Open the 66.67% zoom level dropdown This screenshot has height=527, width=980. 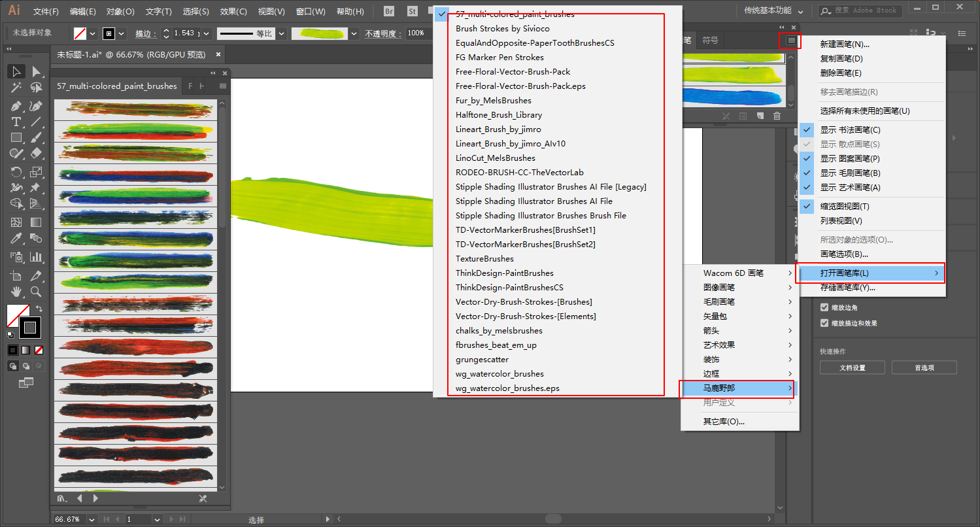91,519
